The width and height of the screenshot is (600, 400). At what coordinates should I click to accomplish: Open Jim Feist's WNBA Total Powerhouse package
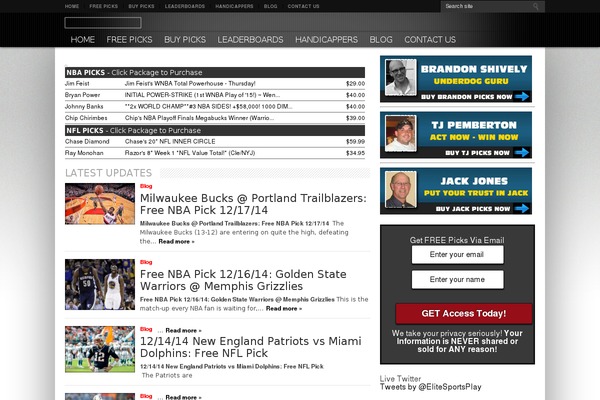[190, 83]
